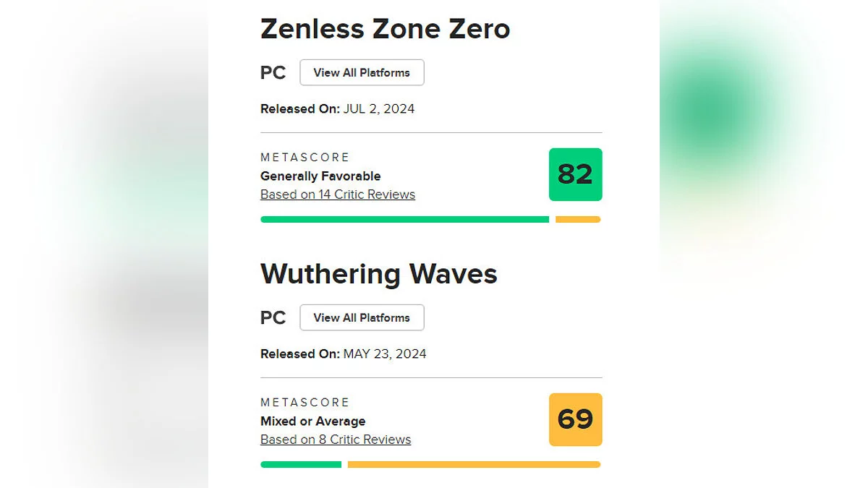Click the Generally Favorable rating text

pos(320,176)
